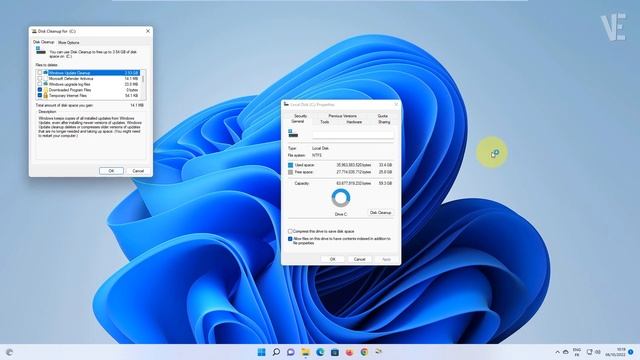The height and width of the screenshot is (360, 640).
Task: Click the drive label input field
Action: click(353, 134)
